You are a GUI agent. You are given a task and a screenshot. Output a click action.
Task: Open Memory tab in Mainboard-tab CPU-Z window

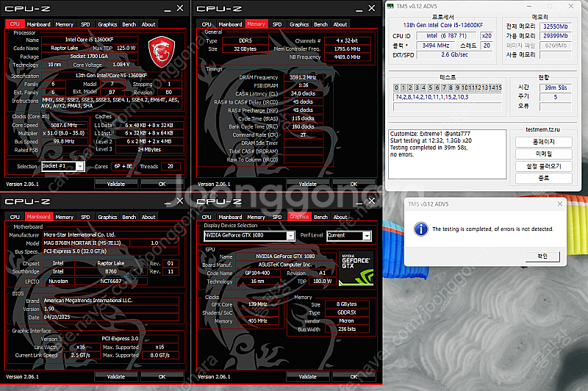(65, 217)
